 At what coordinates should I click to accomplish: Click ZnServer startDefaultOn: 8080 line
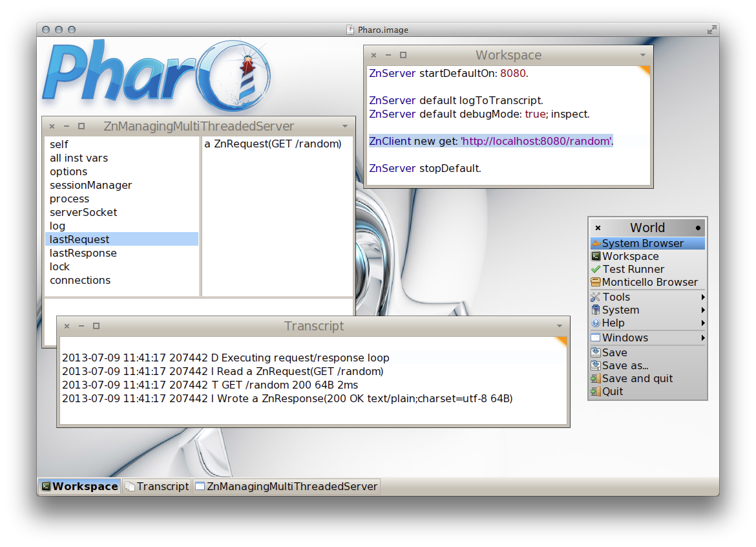(x=449, y=73)
